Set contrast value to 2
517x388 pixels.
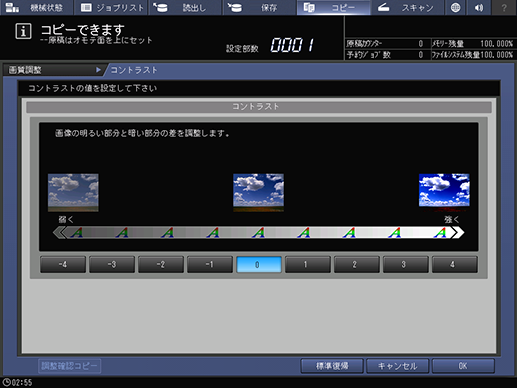pyautogui.click(x=357, y=265)
